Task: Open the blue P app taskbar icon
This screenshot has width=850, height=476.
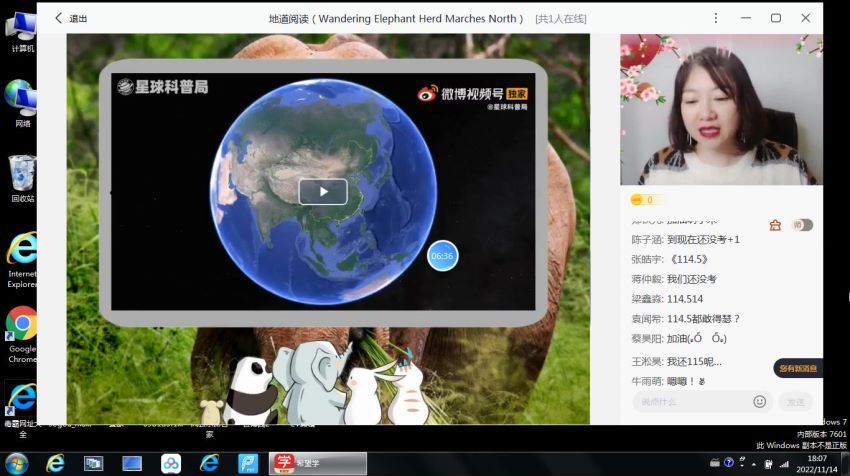Action: tap(248, 464)
